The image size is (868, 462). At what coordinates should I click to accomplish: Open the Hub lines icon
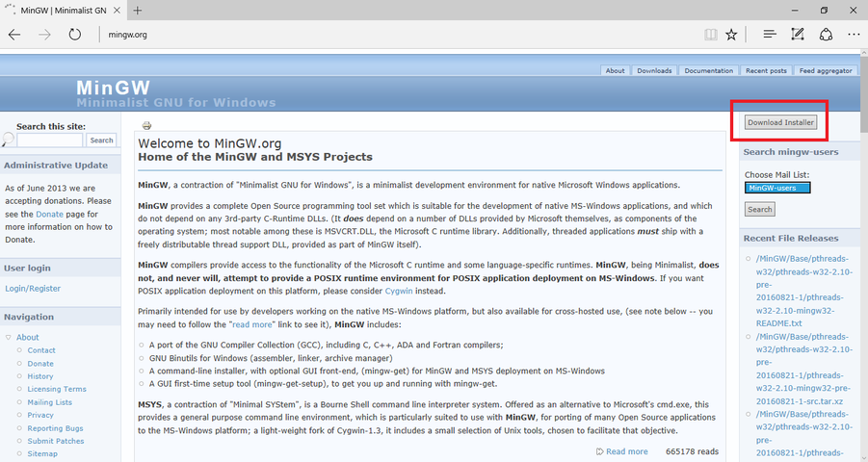[x=770, y=35]
